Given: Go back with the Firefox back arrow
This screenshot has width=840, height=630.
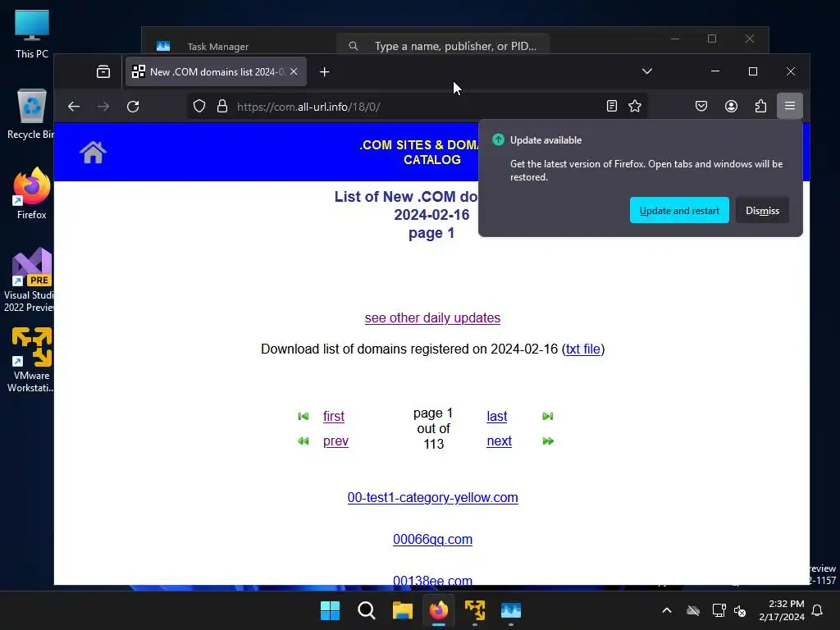Looking at the screenshot, I should 74,107.
